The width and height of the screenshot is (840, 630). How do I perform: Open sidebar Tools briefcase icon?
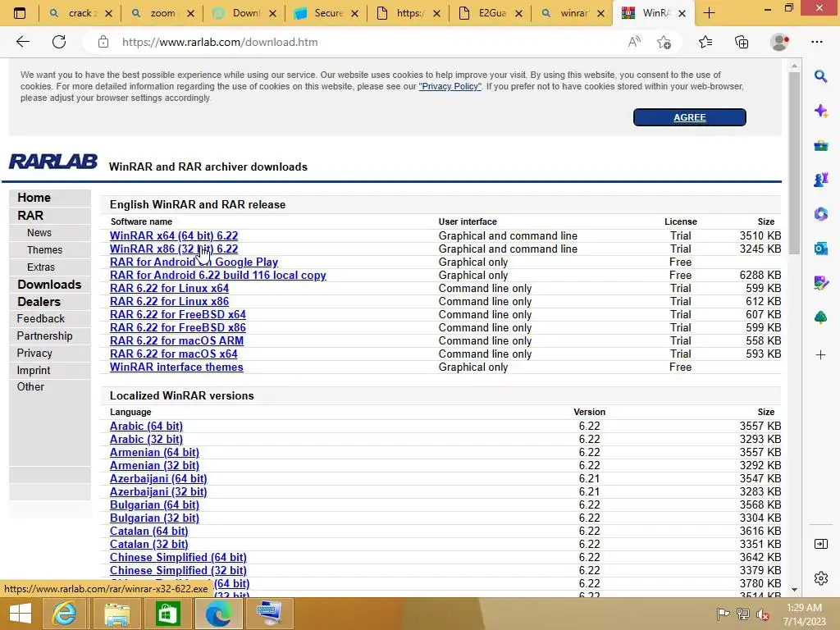820,145
